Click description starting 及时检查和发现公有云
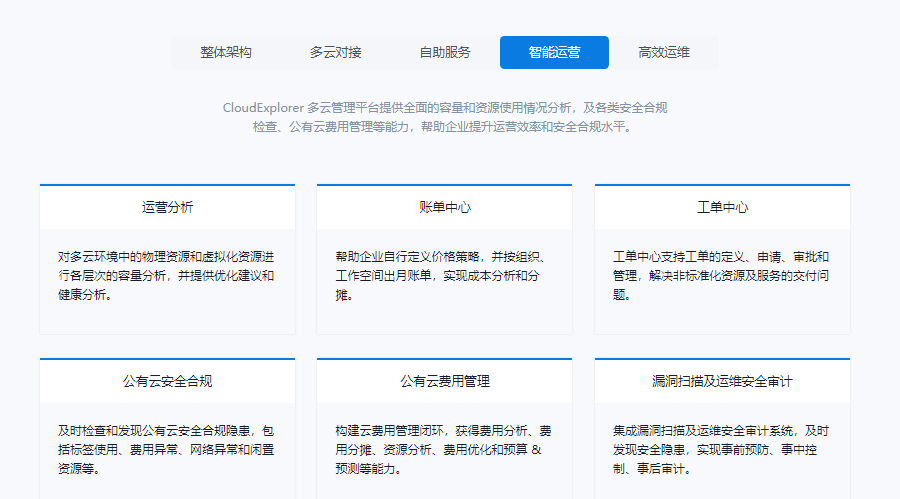The width and height of the screenshot is (900, 499). point(166,450)
